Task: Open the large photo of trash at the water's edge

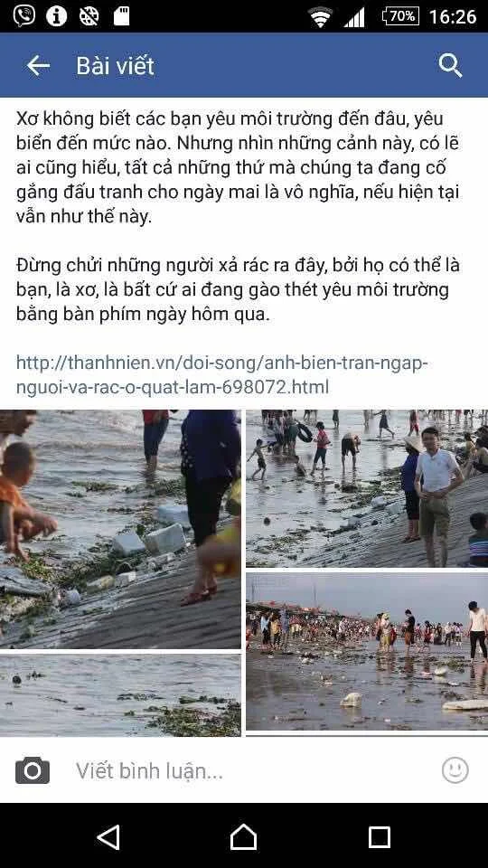Action: [x=120, y=529]
